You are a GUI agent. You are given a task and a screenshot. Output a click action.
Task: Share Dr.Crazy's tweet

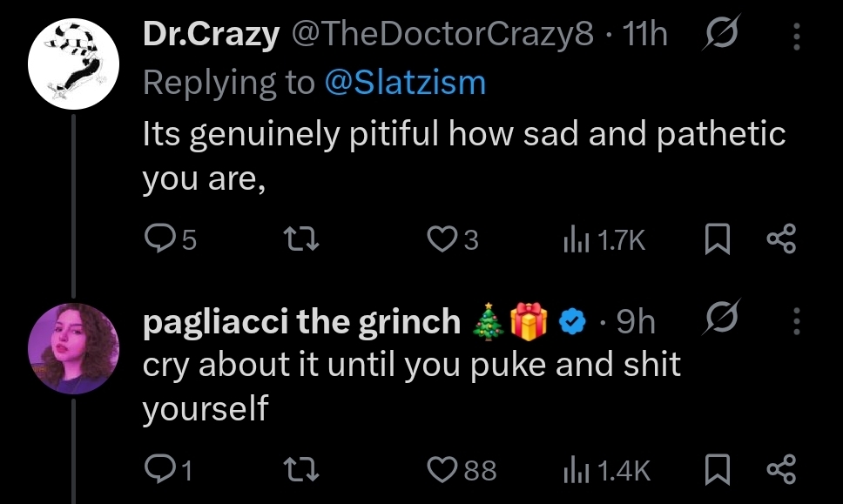click(x=780, y=239)
